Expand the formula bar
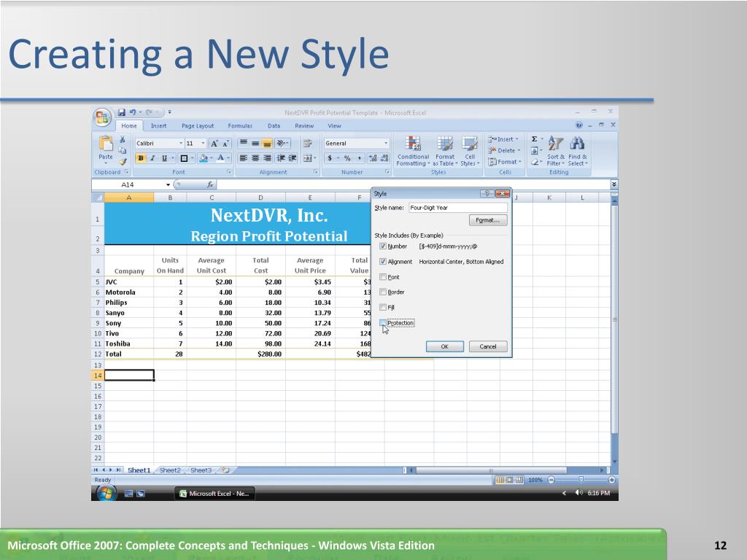This screenshot has width=747, height=560. pos(614,184)
